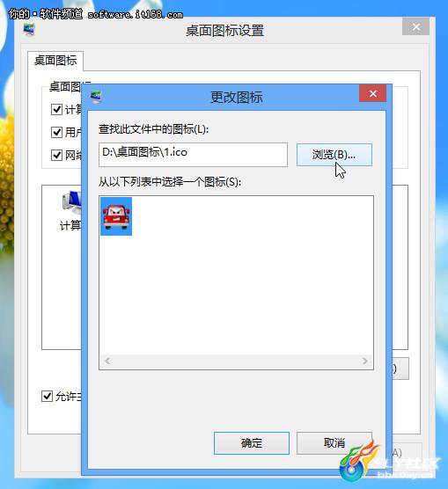Close the 桌面图标设置 window
Image resolution: width=448 pixels, height=489 pixels.
pos(415,26)
